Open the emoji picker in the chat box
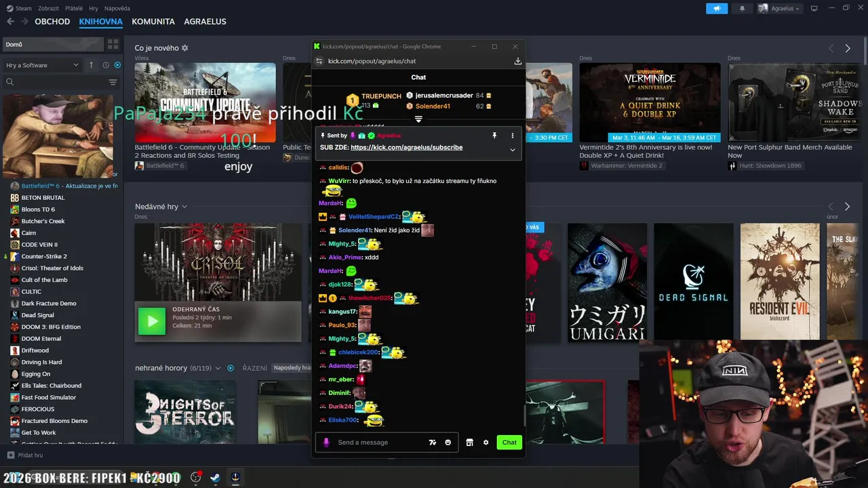This screenshot has width=868, height=488. [448, 443]
